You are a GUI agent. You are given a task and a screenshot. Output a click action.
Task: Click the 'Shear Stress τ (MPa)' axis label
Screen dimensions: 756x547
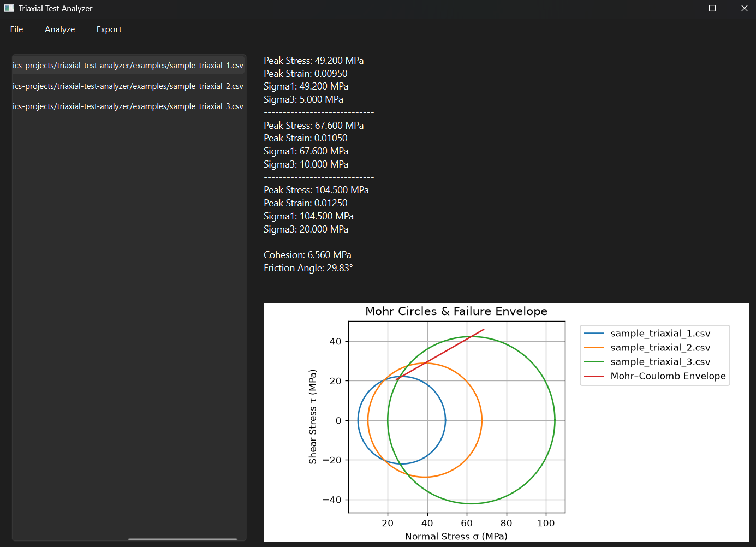[x=313, y=417]
